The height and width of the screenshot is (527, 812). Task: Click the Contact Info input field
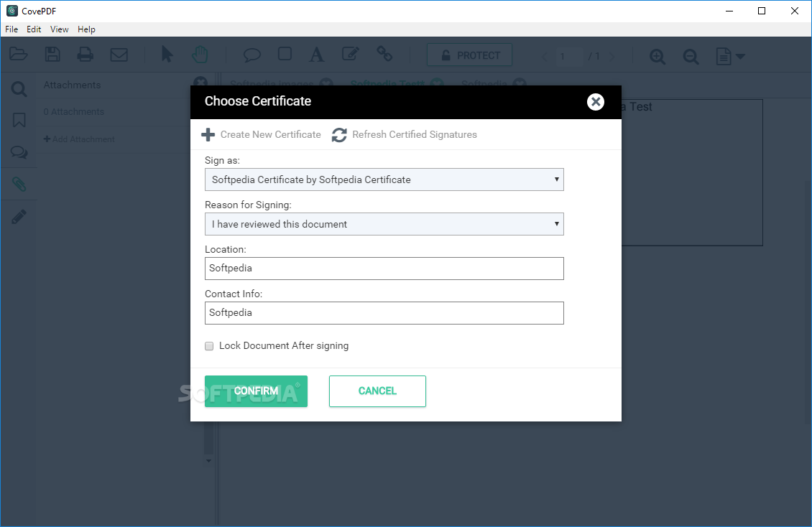pyautogui.click(x=384, y=313)
